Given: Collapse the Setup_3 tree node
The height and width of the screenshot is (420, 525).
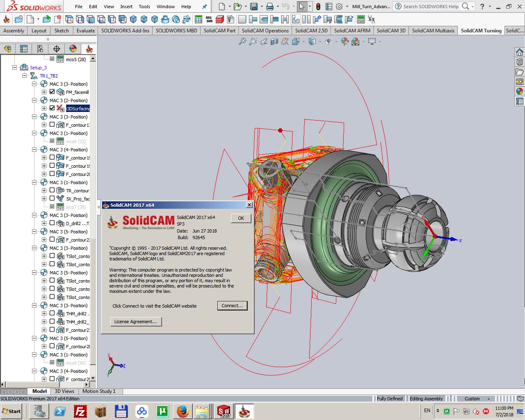Looking at the screenshot, I should 15,67.
